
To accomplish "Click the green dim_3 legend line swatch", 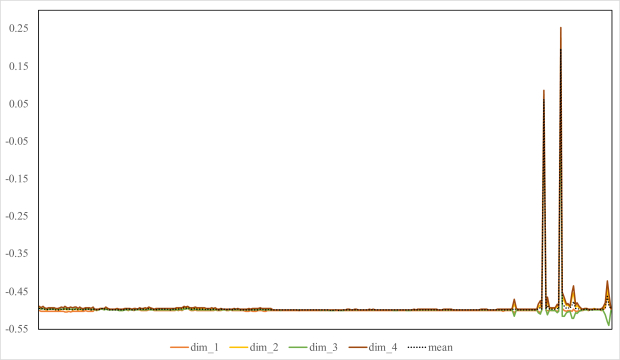I will point(299,348).
